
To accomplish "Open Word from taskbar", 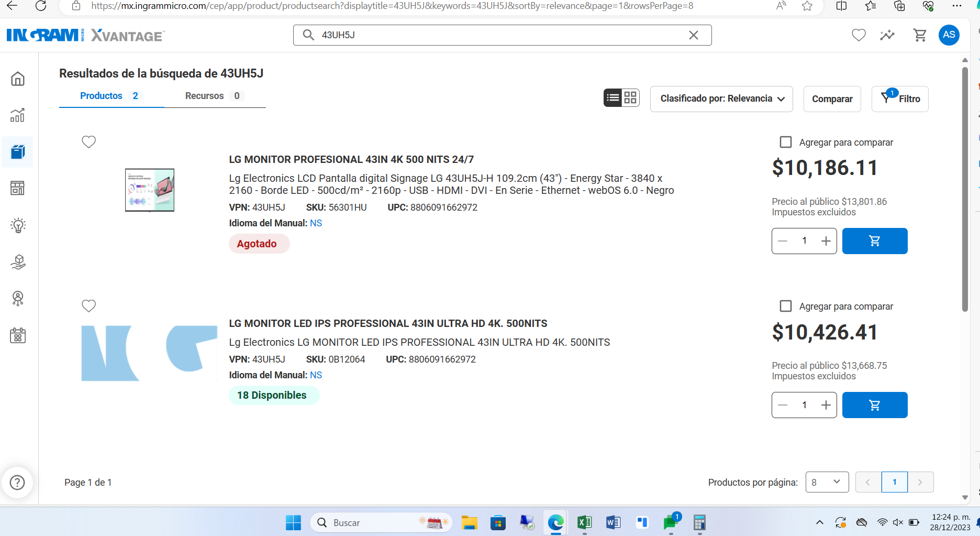I will point(613,522).
